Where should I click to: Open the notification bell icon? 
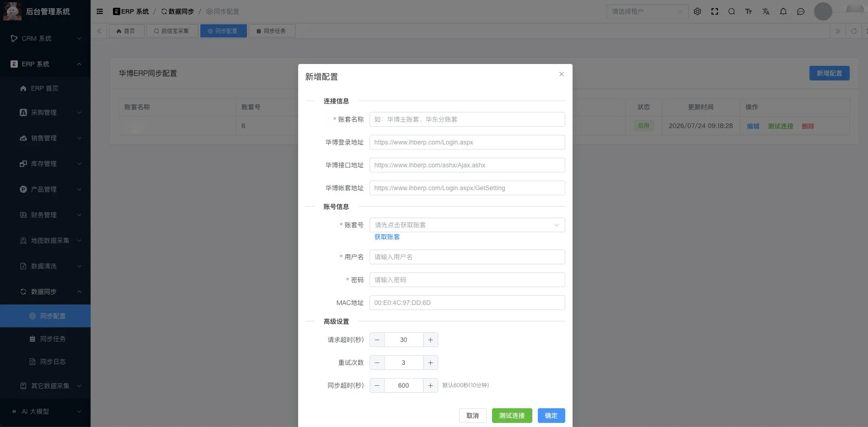click(x=783, y=11)
